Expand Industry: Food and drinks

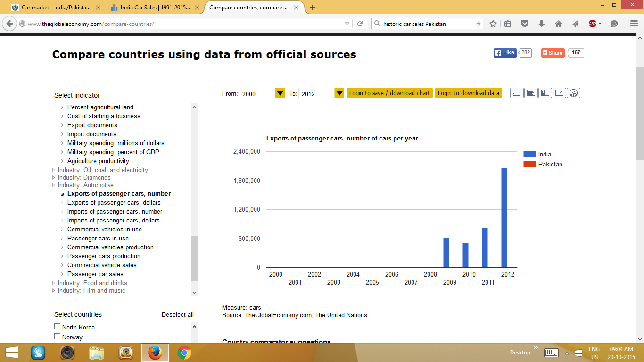53,283
